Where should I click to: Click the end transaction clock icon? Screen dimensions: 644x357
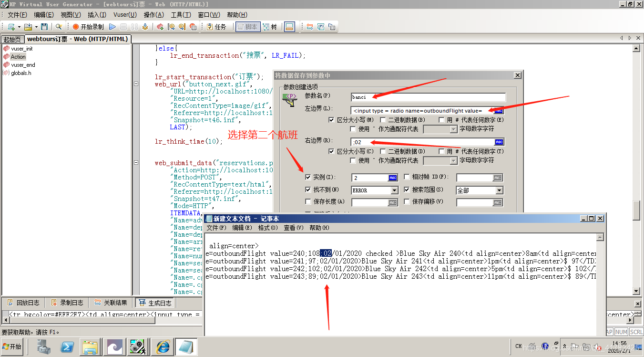coord(182,27)
